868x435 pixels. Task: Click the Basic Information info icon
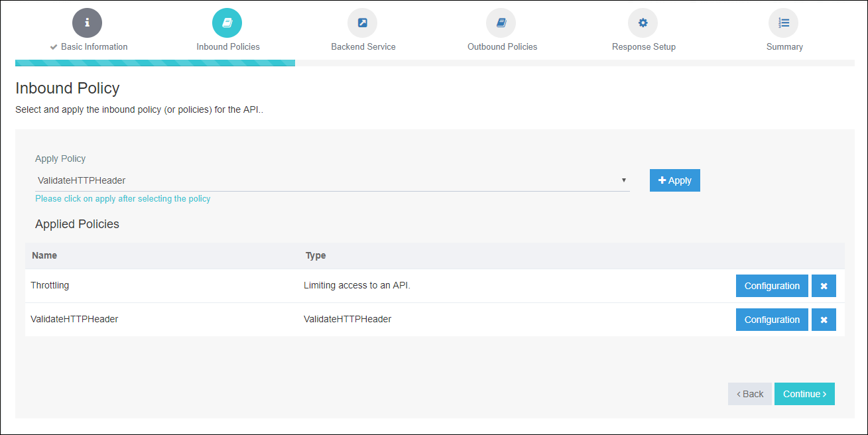pos(87,22)
